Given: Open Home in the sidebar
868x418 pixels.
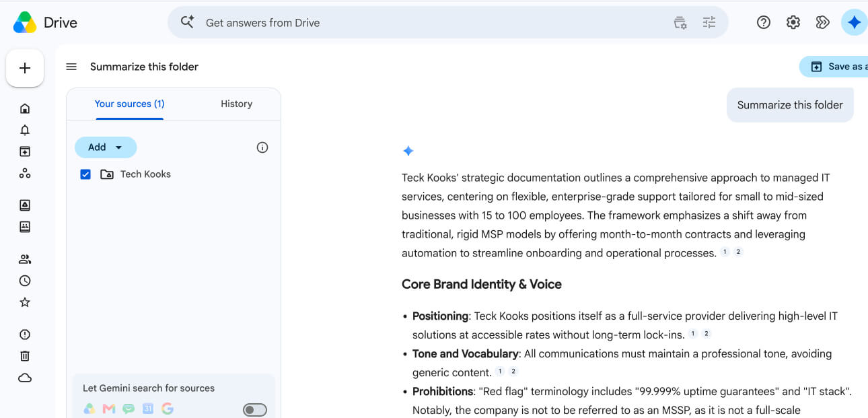Looking at the screenshot, I should [x=25, y=108].
